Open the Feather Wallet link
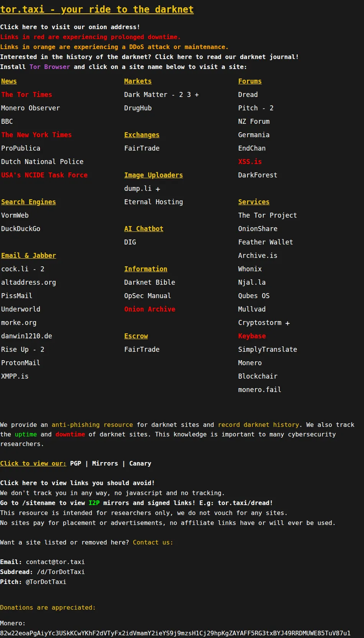This screenshot has height=638, width=364. [x=266, y=242]
